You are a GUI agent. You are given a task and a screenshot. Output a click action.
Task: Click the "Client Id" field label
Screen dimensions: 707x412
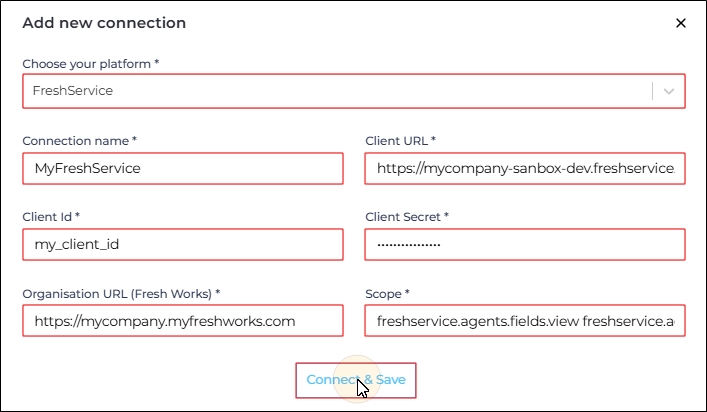(x=50, y=216)
